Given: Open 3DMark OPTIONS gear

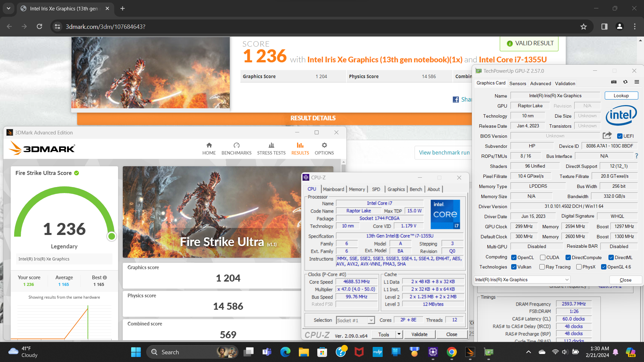Looking at the screenshot, I should coord(324,149).
